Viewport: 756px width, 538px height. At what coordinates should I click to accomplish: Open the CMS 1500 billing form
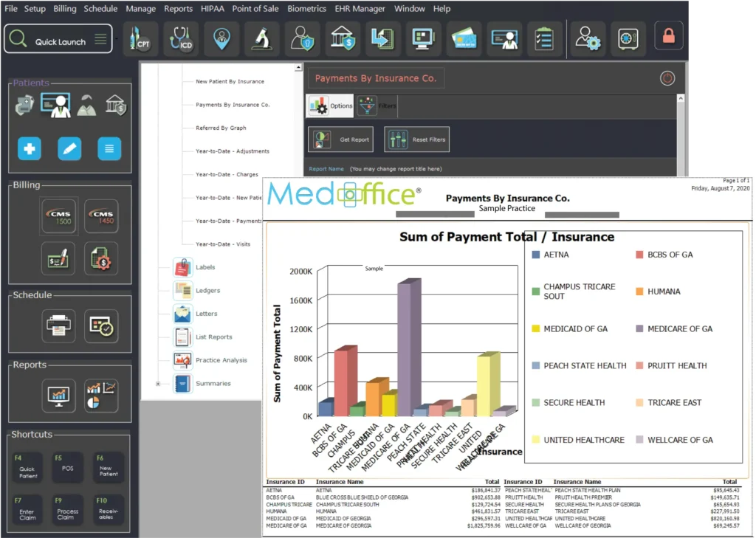click(58, 217)
